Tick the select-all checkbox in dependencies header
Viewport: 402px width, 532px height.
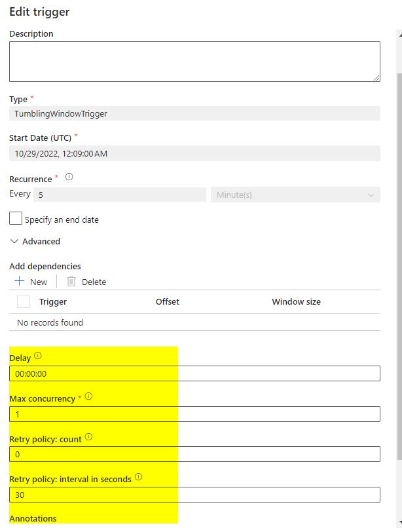(x=24, y=301)
